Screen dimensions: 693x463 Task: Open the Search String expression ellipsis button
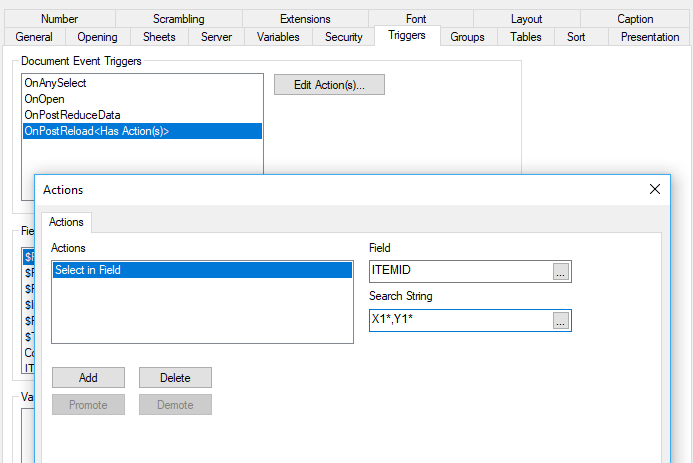561,321
